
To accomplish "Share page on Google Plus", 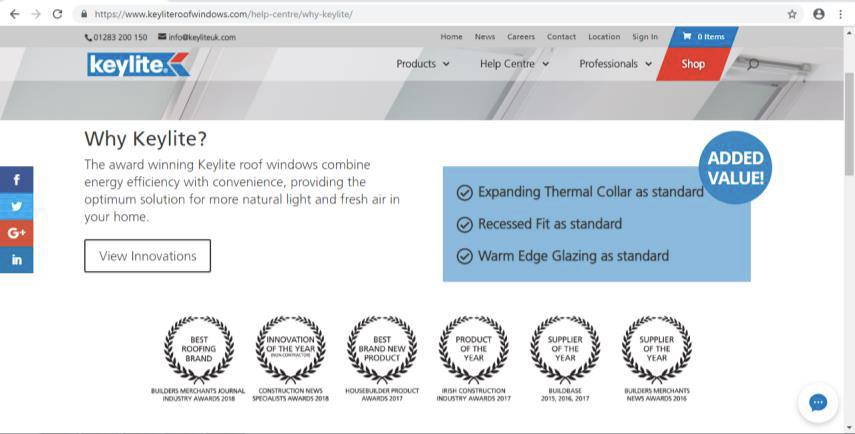I will 16,233.
